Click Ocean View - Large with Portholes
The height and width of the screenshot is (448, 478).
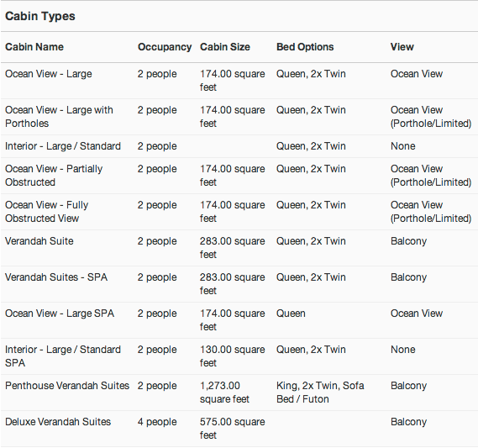59,117
